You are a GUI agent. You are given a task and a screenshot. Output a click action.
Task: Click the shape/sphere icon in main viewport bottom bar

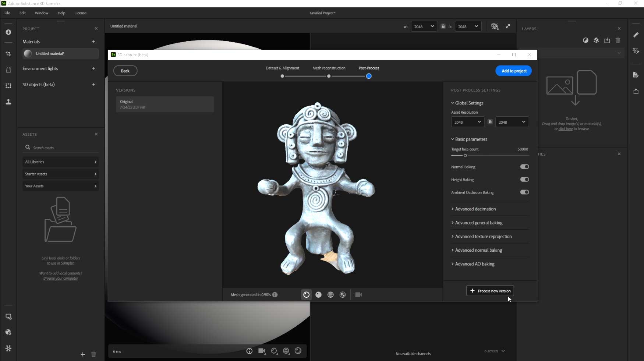(298, 351)
